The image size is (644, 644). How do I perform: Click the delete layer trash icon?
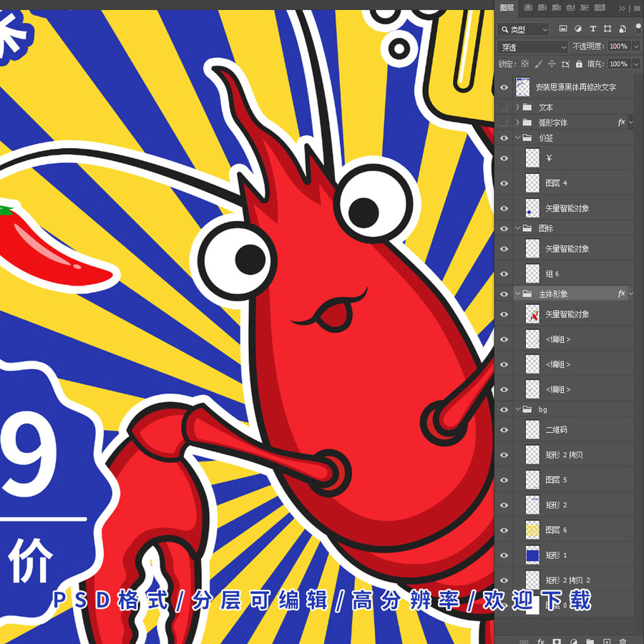tap(623, 640)
